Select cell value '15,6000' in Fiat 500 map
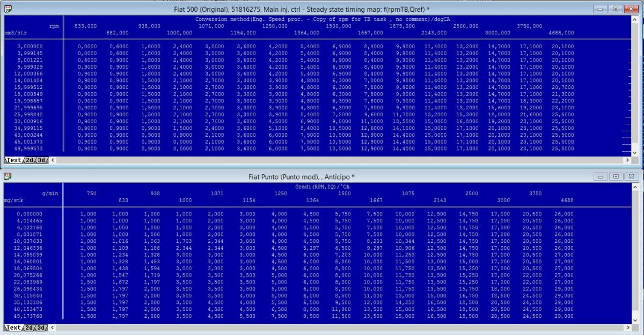This screenshot has height=335, width=644. [499, 108]
